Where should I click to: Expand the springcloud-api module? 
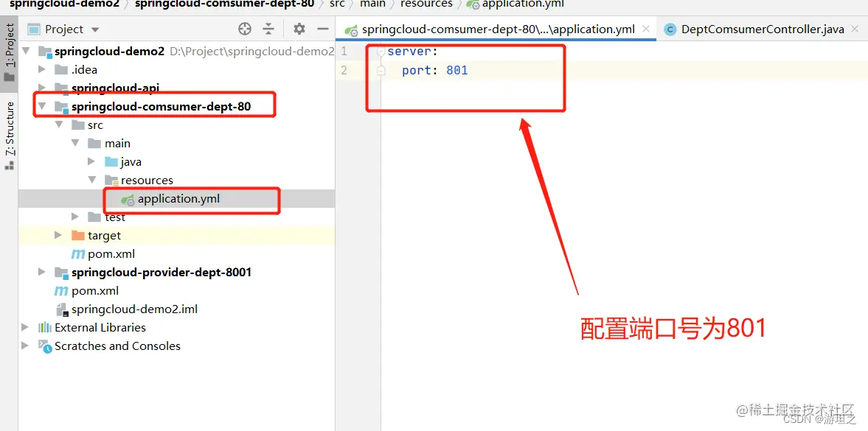[x=41, y=88]
